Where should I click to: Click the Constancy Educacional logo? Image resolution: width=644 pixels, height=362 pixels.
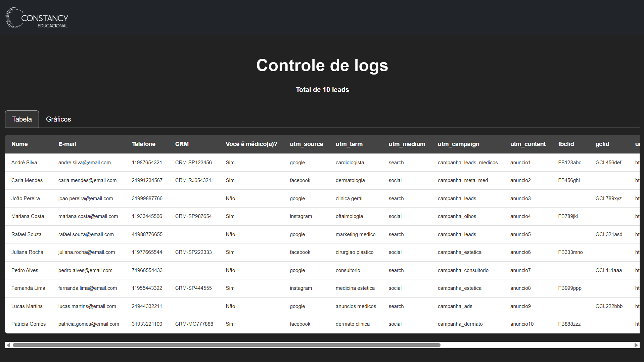37,18
